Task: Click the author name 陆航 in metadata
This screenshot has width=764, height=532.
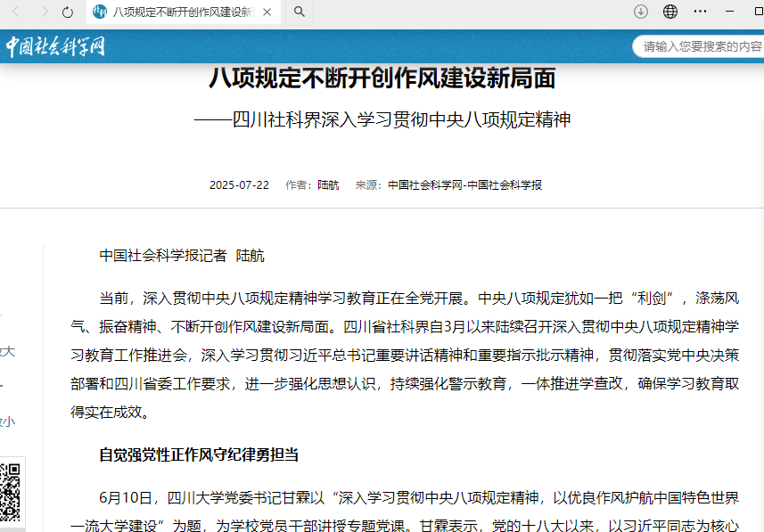Action: tap(328, 185)
